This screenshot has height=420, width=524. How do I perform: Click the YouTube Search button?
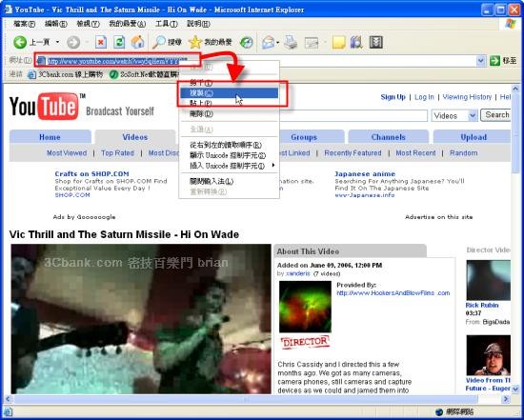point(496,115)
